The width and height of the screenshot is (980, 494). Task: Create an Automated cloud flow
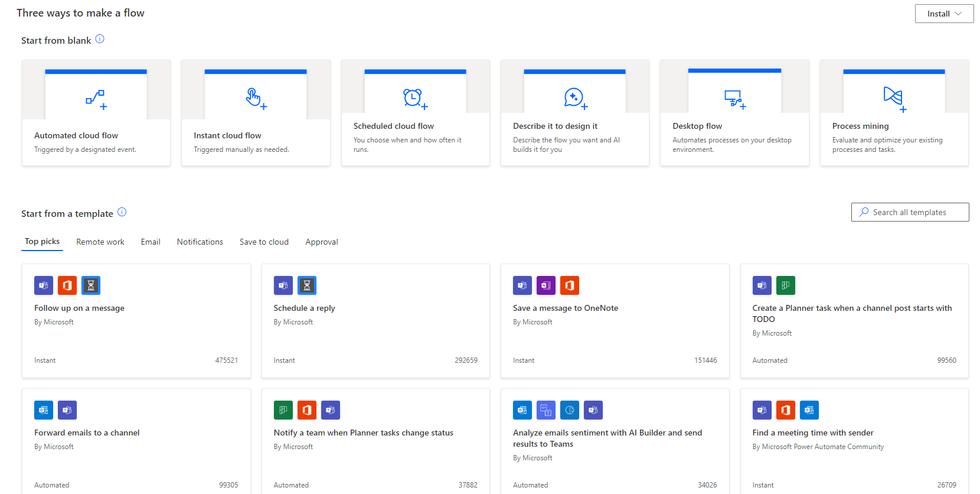pyautogui.click(x=96, y=113)
